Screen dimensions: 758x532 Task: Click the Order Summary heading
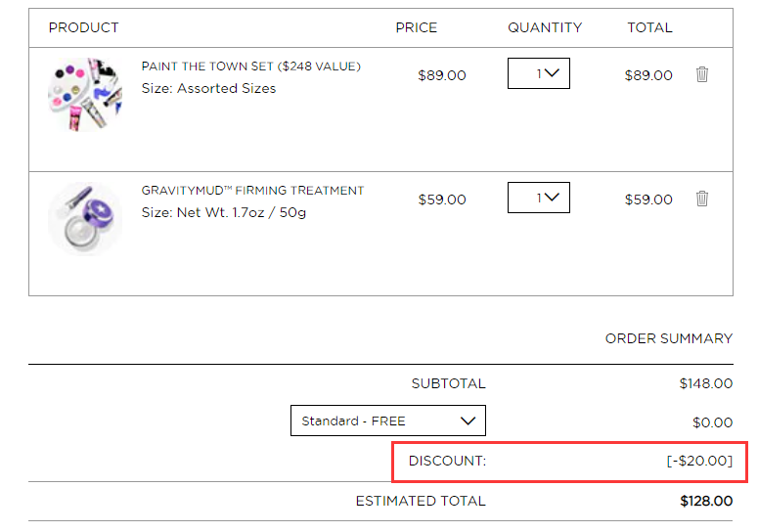(x=669, y=338)
